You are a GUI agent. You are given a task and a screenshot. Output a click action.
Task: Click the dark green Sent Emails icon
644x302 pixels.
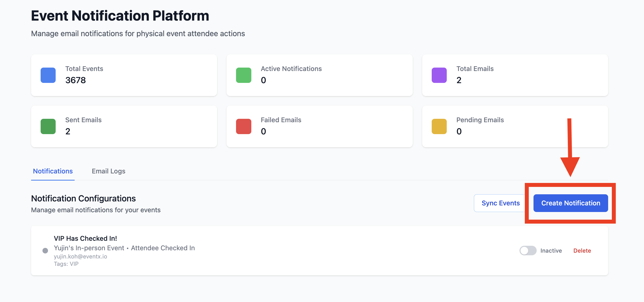(48, 126)
